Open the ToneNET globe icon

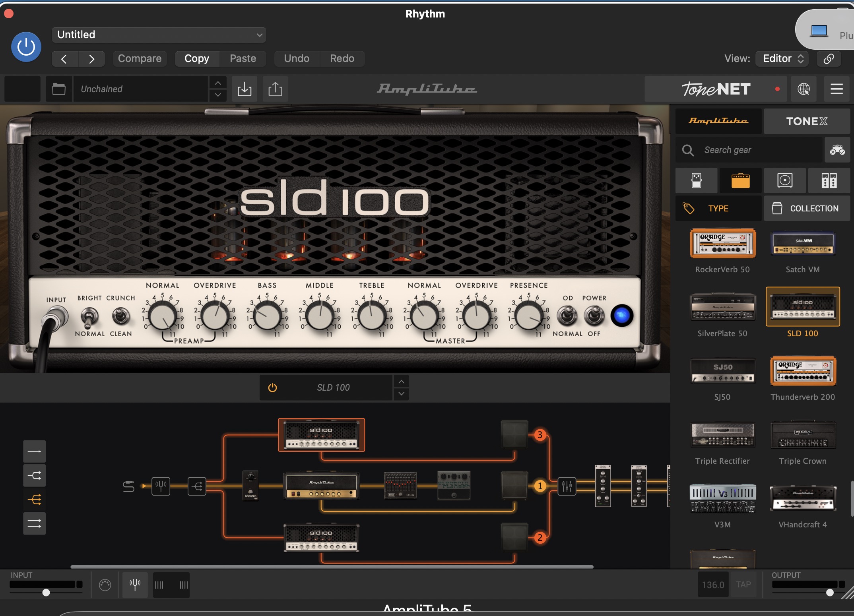[x=804, y=89]
